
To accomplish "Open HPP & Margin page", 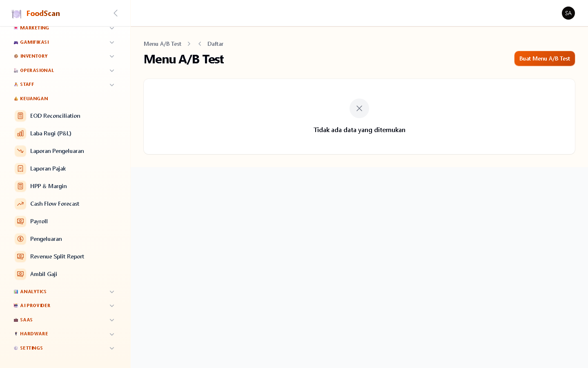I will click(x=48, y=186).
